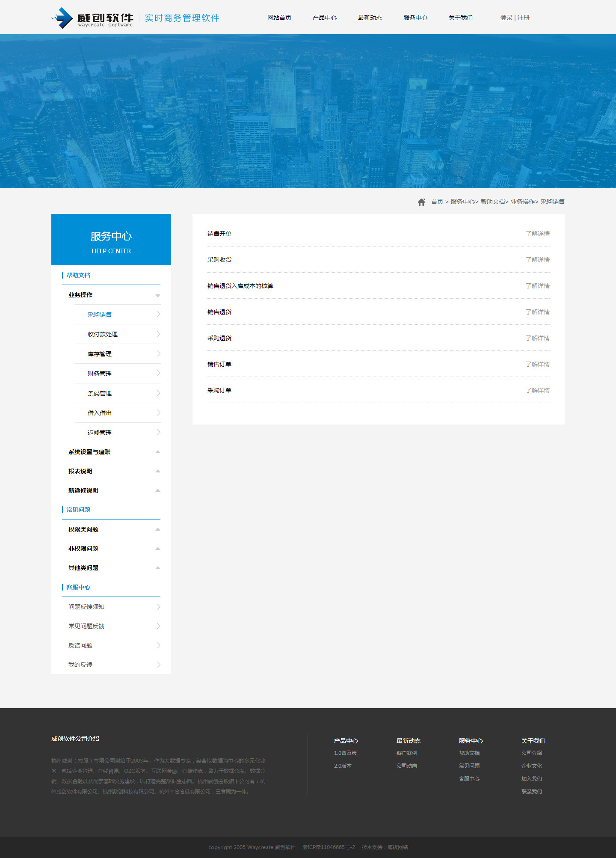Click arrow icon beside 反馈问题

pos(158,645)
